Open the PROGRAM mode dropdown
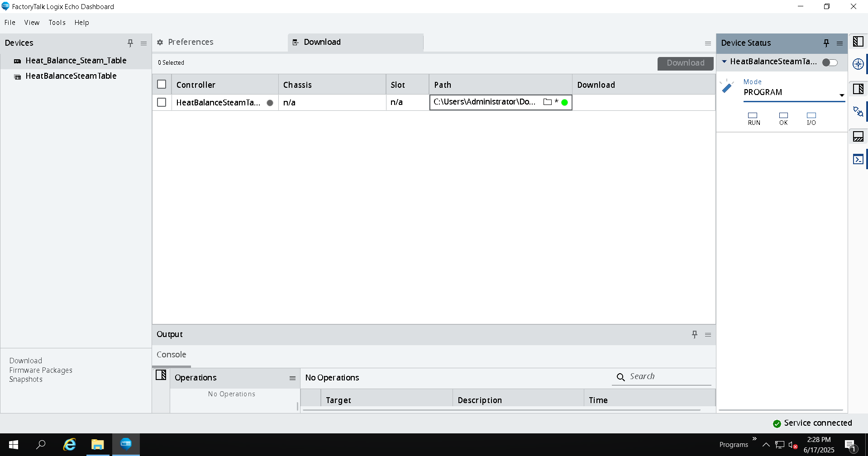This screenshot has height=456, width=868. click(x=842, y=95)
